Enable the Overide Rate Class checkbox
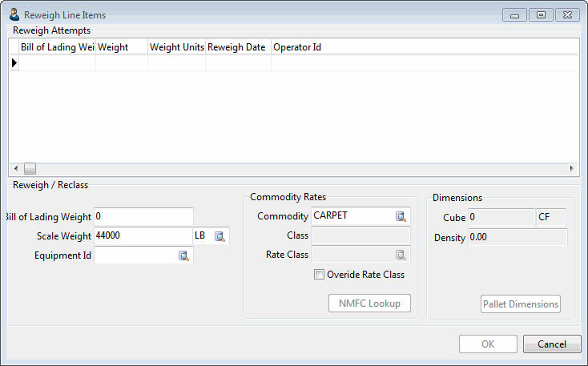This screenshot has width=588, height=366. [x=320, y=275]
